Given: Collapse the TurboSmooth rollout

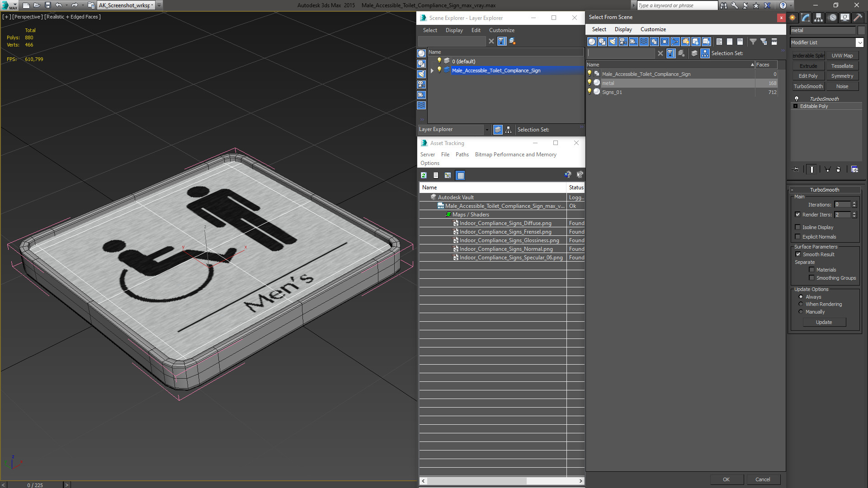Looking at the screenshot, I should (792, 190).
